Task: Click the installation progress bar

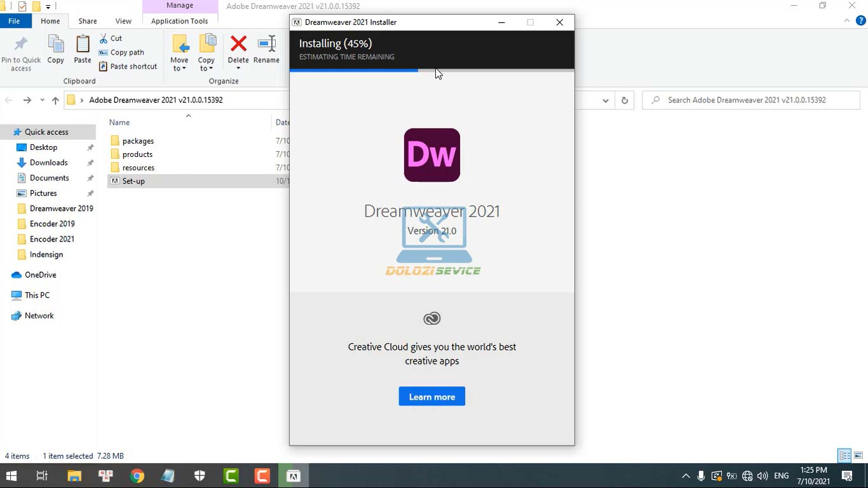Action: coord(432,72)
